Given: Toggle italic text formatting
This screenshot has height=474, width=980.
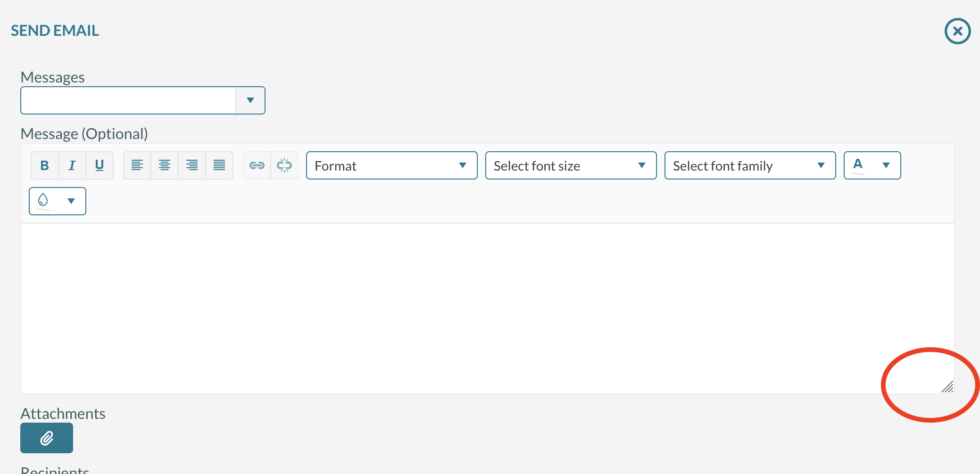Looking at the screenshot, I should 72,165.
